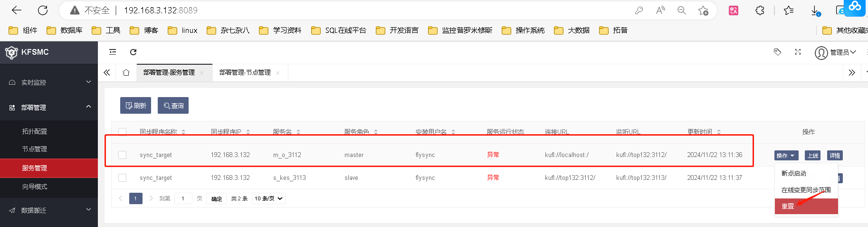Click the 刷新 button
The width and height of the screenshot is (868, 227).
pyautogui.click(x=135, y=106)
